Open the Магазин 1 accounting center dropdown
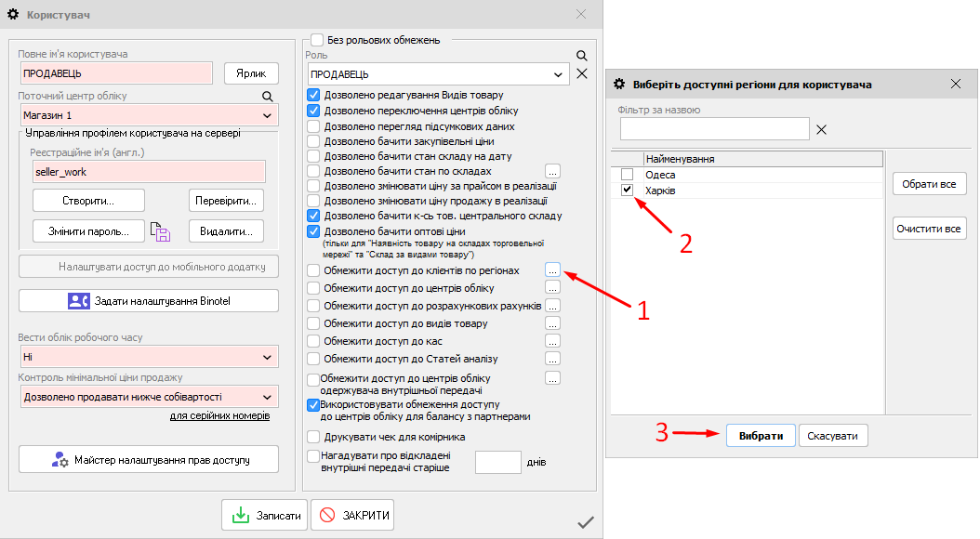The width and height of the screenshot is (980, 539). (268, 115)
